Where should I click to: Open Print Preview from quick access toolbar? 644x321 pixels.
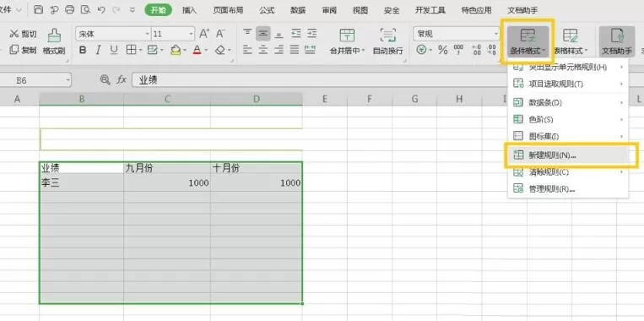click(x=85, y=9)
